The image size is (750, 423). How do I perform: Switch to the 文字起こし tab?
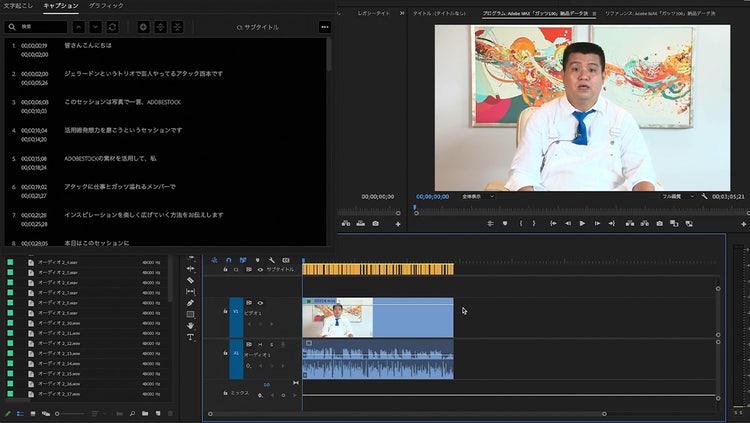pyautogui.click(x=18, y=5)
